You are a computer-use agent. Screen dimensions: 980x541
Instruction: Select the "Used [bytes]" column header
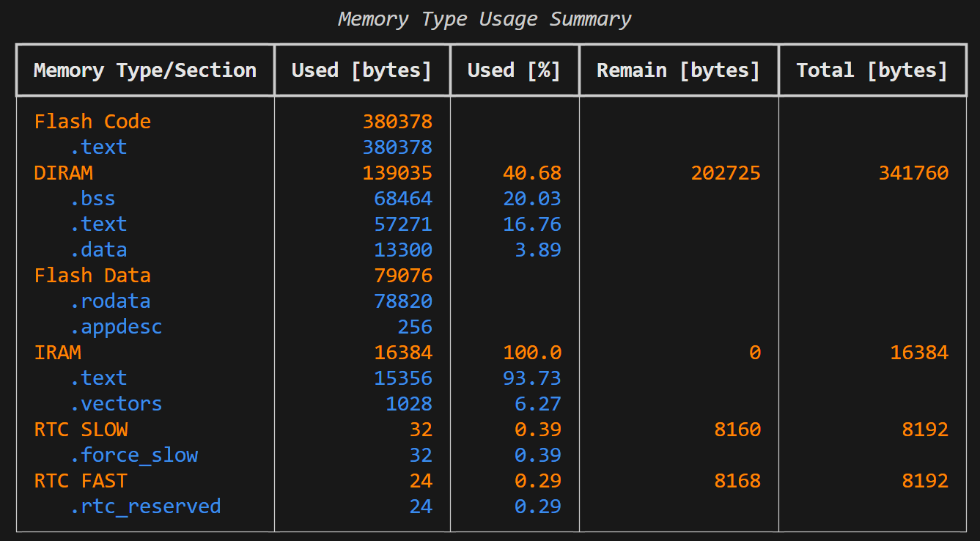coord(362,70)
